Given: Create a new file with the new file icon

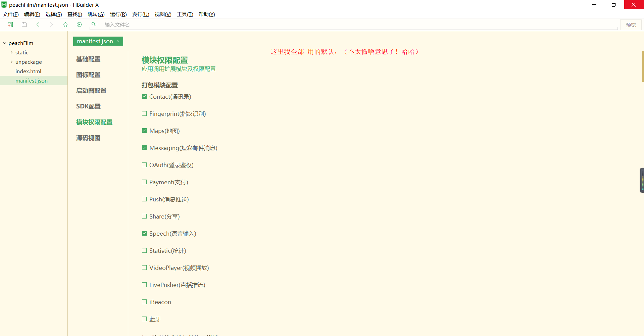Looking at the screenshot, I should [10, 24].
